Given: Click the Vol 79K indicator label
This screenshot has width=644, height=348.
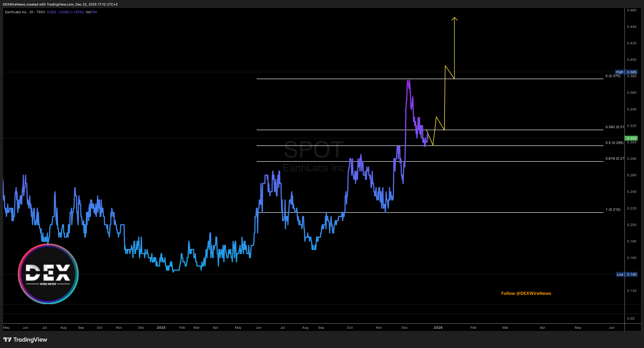Looking at the screenshot, I should tap(91, 12).
